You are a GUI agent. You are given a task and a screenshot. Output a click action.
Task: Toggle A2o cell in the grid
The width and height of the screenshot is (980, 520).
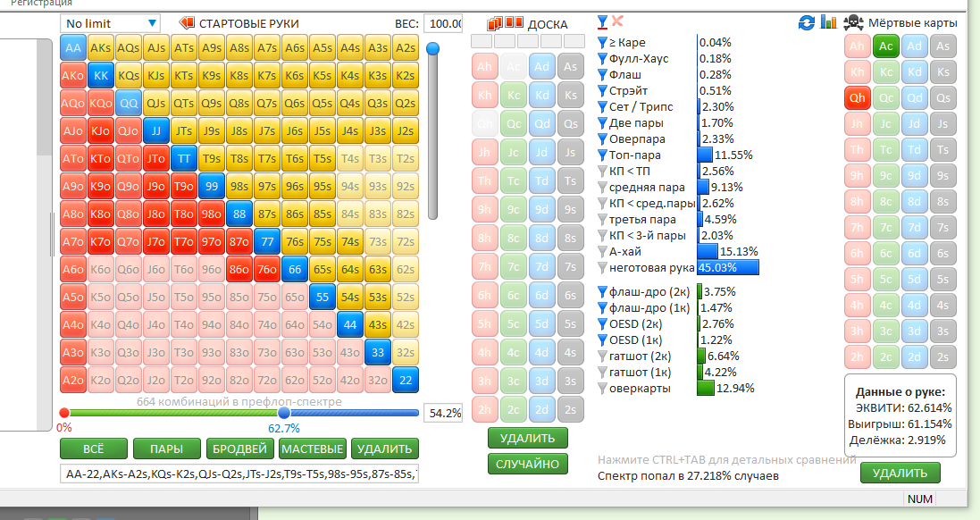(73, 380)
